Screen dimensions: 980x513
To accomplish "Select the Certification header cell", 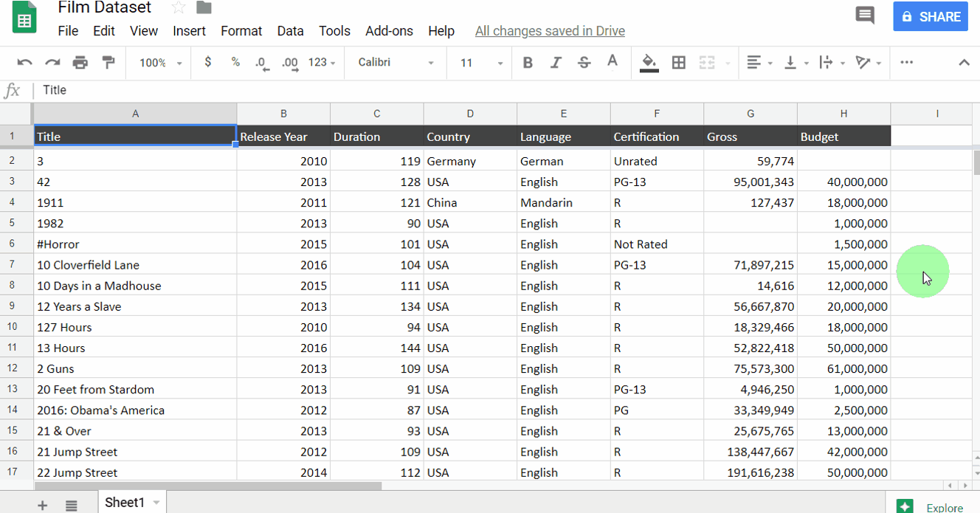I will [x=657, y=136].
